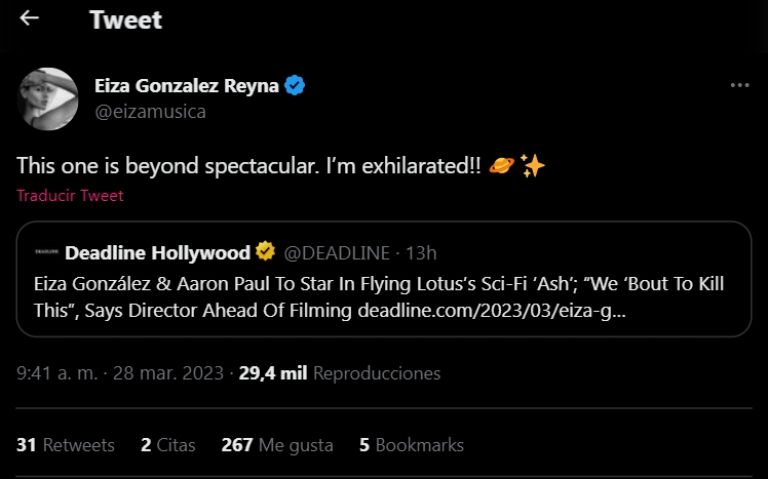Show the 267 Me gusta list
Screen dimensions: 768x479
[277, 445]
